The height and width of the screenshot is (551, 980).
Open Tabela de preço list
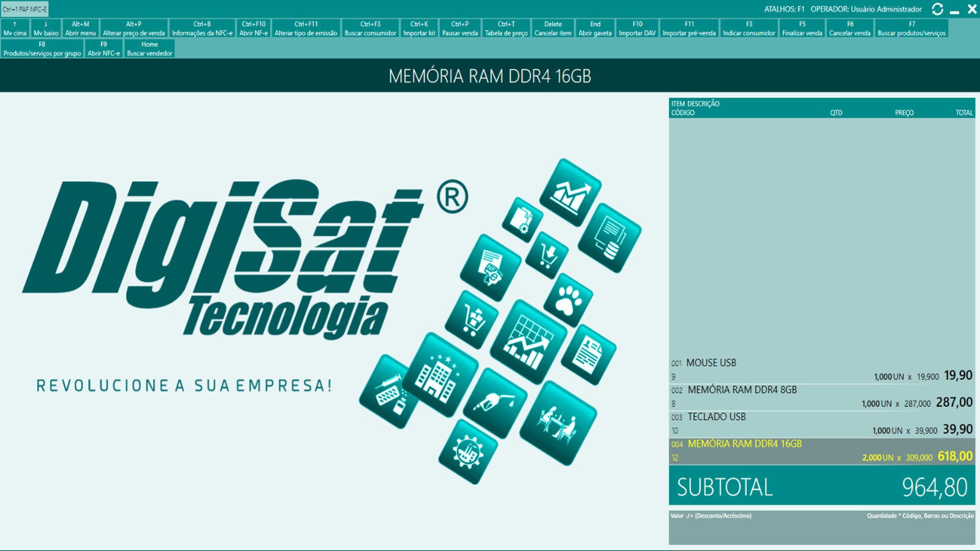[506, 29]
